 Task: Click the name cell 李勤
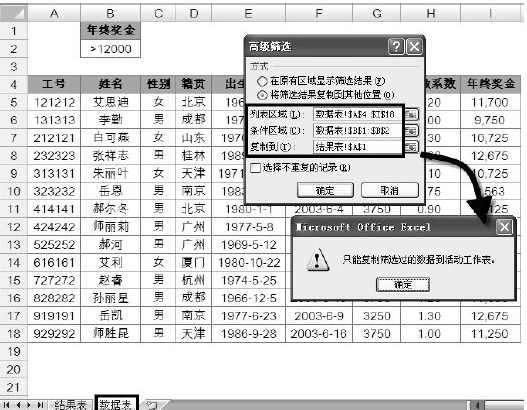click(110, 120)
